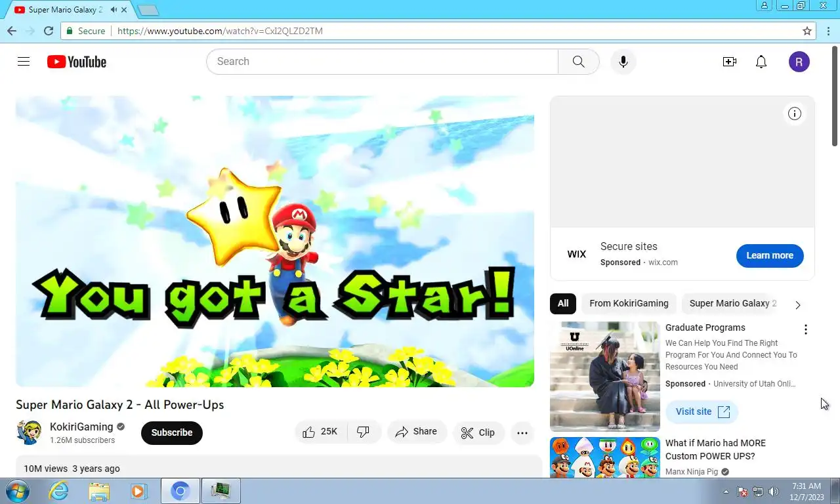Click the Manx Ninja Pig channel name
Image resolution: width=840 pixels, height=504 pixels.
692,472
